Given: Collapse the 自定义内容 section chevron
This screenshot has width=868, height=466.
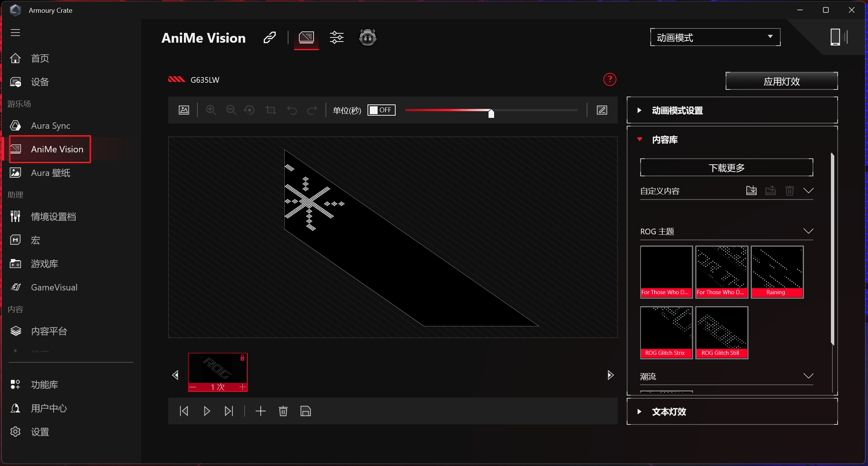Looking at the screenshot, I should [x=808, y=191].
